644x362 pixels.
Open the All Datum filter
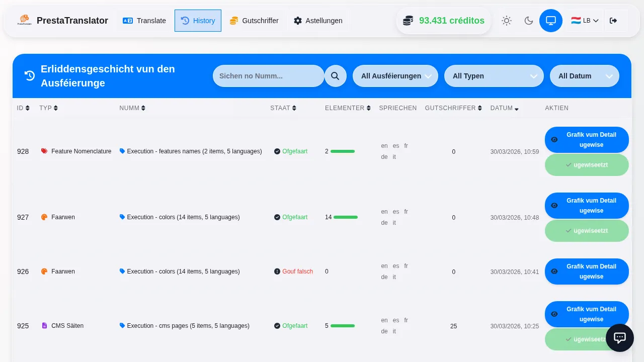(584, 76)
